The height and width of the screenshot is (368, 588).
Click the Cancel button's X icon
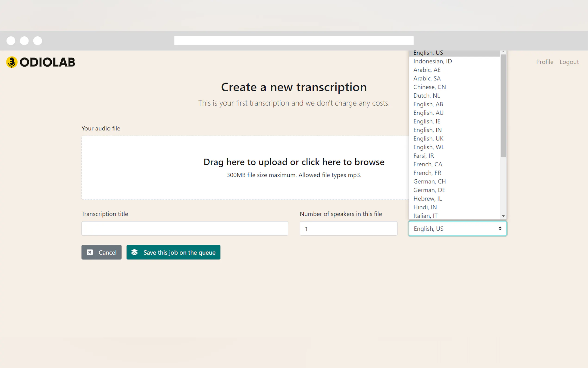tap(90, 252)
